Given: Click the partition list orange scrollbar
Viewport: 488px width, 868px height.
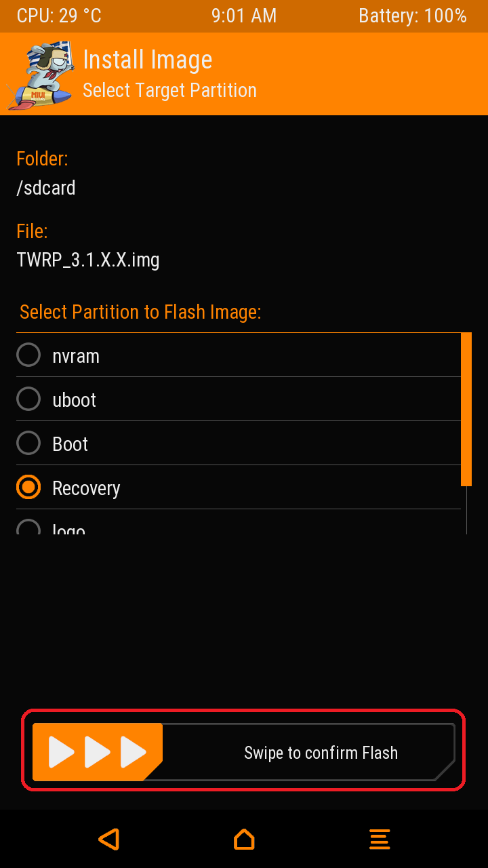Looking at the screenshot, I should 466,409.
